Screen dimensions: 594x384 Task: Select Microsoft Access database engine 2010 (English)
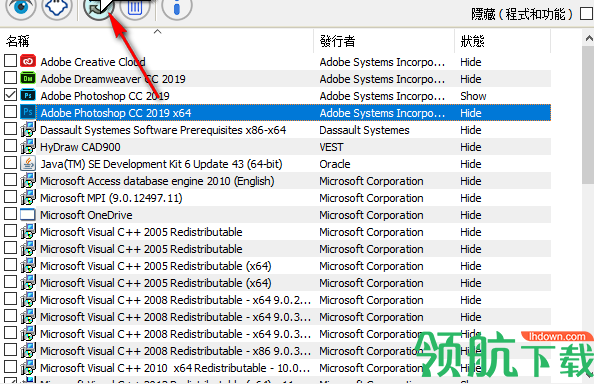point(157,181)
